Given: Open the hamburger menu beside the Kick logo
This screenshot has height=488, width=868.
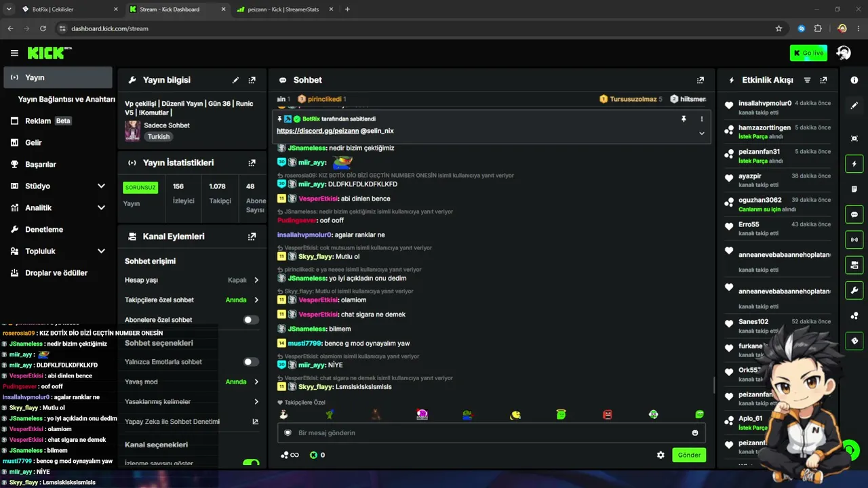Looking at the screenshot, I should (x=14, y=53).
